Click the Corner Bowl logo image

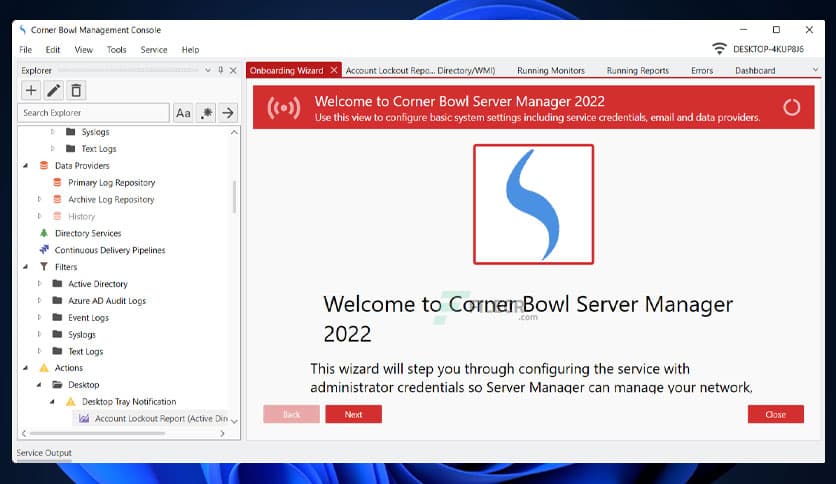(534, 204)
